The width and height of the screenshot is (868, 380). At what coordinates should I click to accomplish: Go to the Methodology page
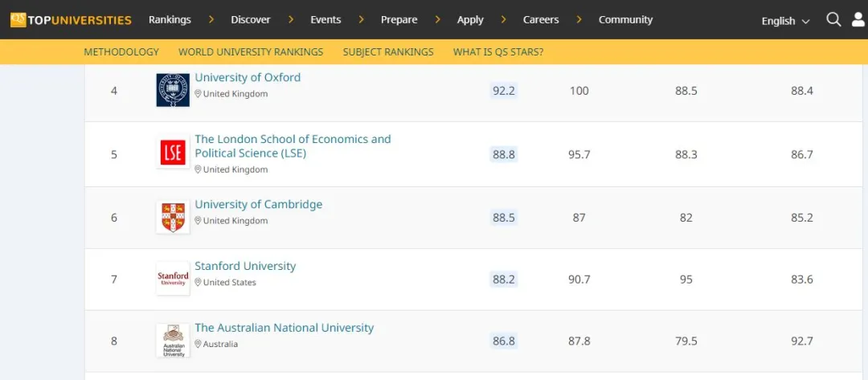pos(121,52)
